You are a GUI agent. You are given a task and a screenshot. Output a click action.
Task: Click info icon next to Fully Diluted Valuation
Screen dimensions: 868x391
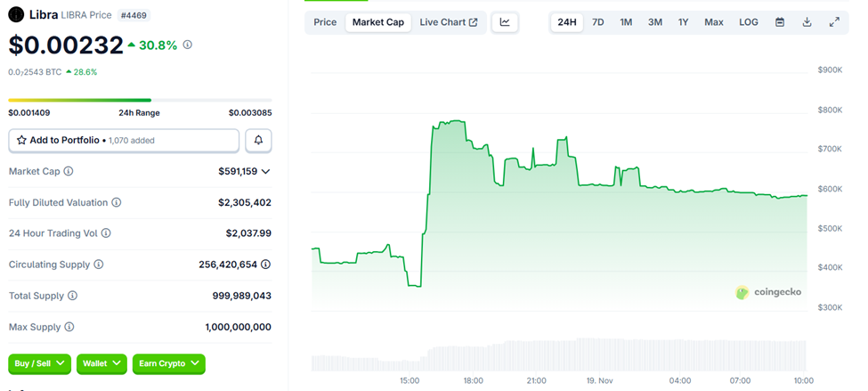coord(117,203)
